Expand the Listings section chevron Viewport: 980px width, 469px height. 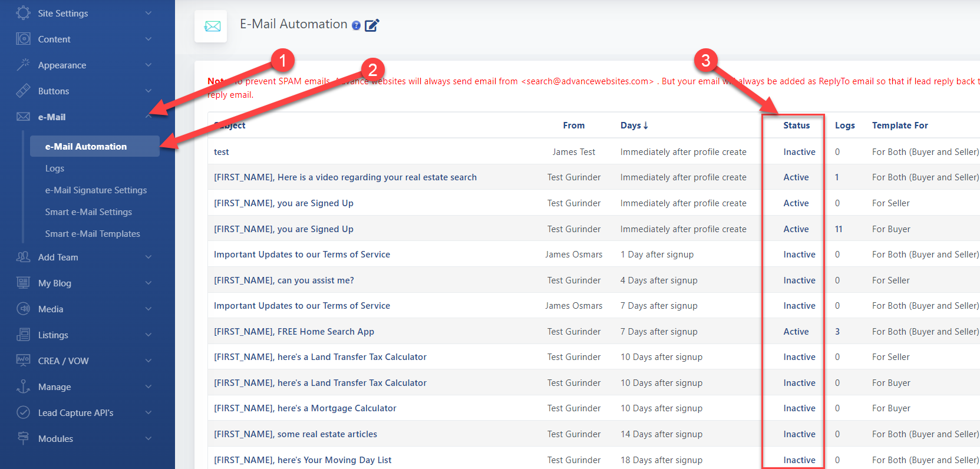[149, 335]
